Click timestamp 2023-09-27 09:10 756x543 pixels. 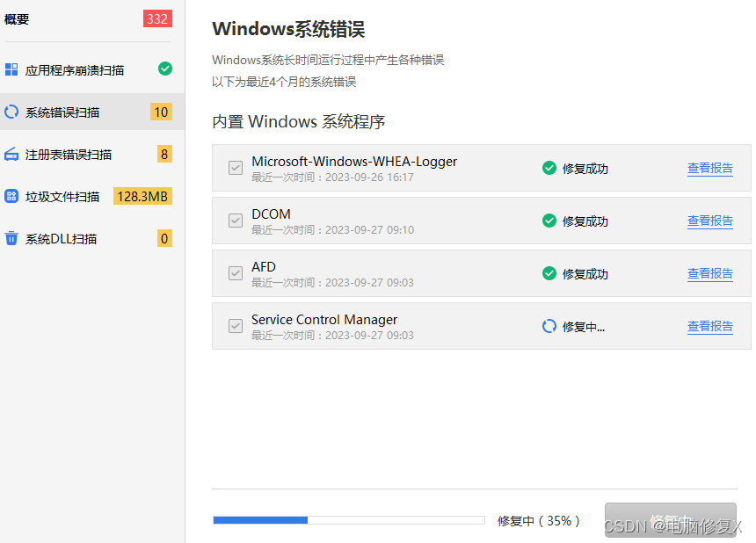[369, 230]
